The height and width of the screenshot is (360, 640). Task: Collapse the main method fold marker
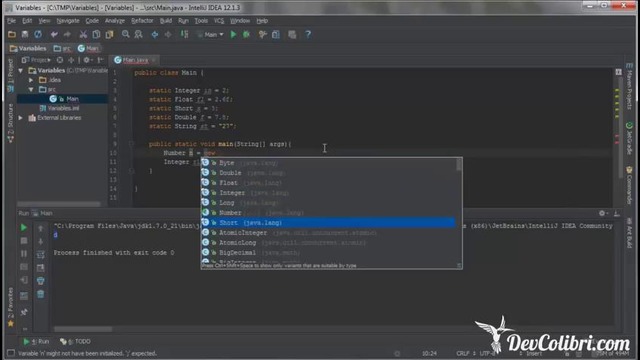(x=131, y=144)
